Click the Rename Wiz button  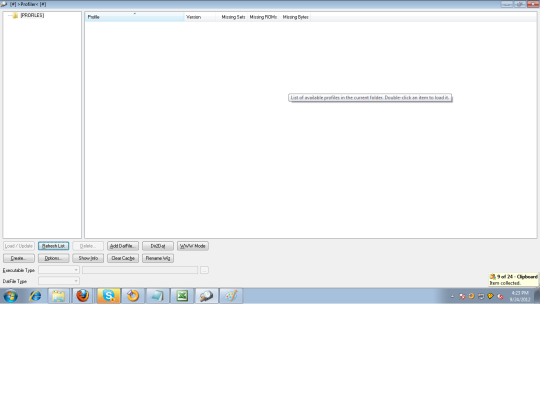click(158, 258)
